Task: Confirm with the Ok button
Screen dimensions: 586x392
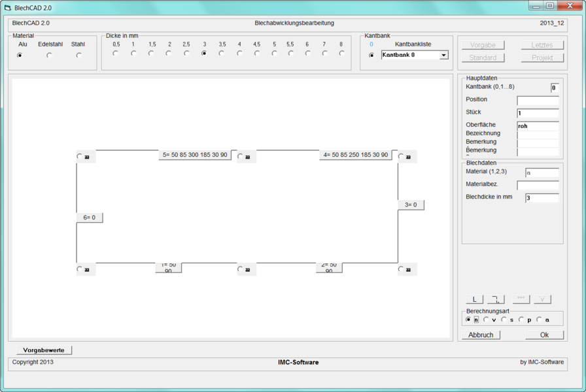Action: tap(544, 335)
